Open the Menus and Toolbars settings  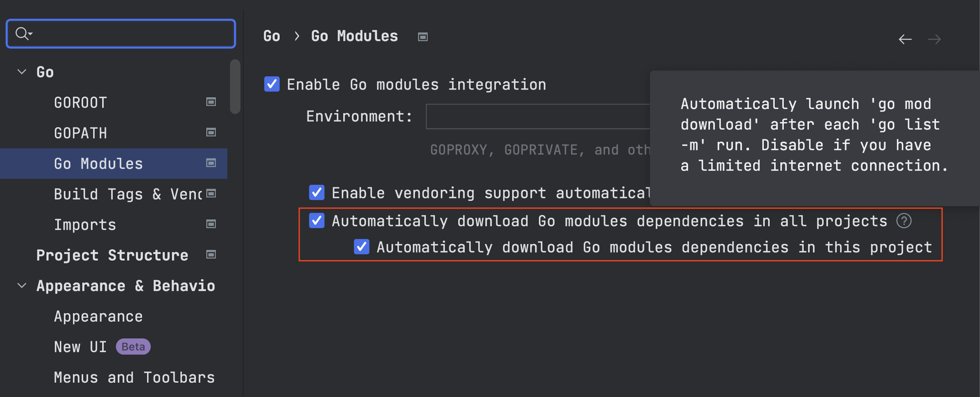coord(134,377)
